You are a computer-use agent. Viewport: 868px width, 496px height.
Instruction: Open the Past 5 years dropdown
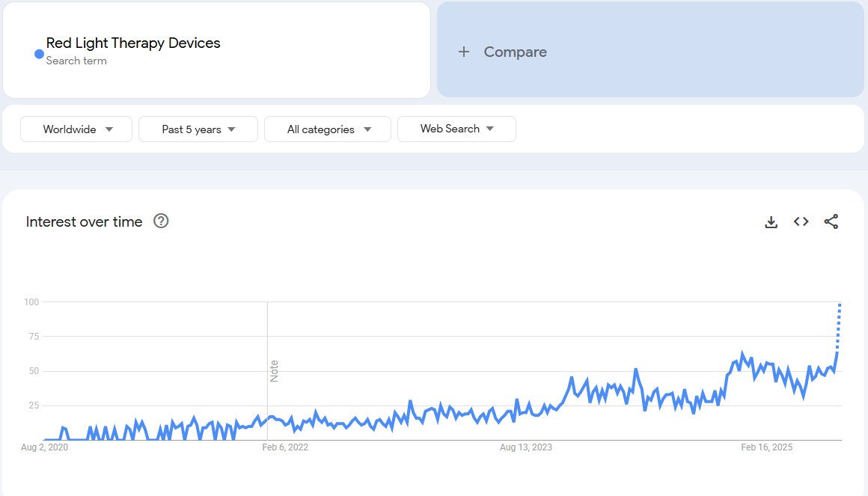pyautogui.click(x=198, y=129)
